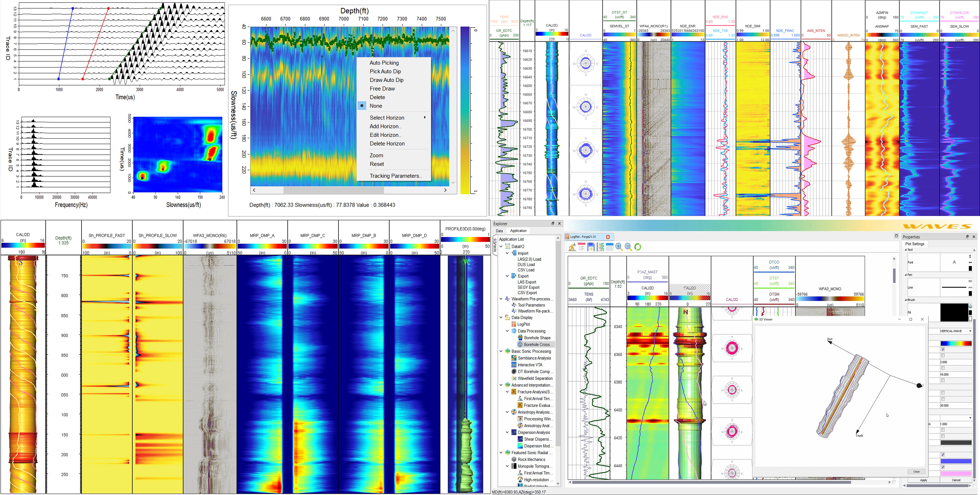Screen dimensions: 980x495
Task: Click the oil pump well icon
Action: tap(572, 247)
